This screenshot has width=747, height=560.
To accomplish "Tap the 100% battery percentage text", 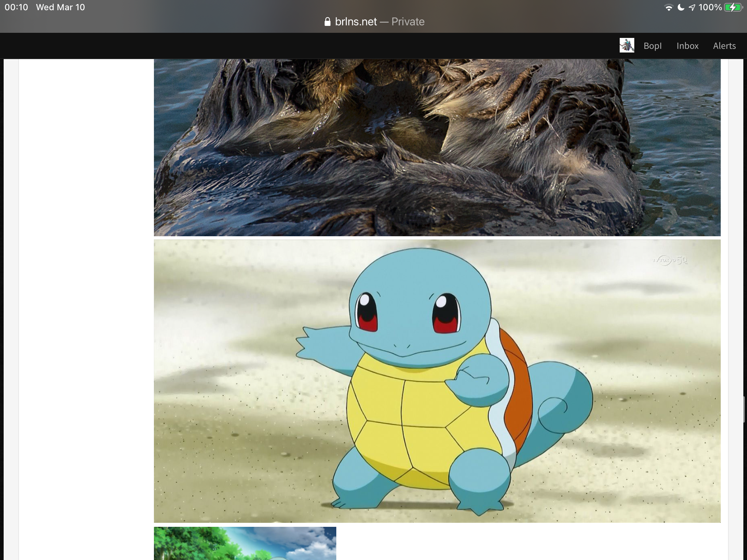I will 710,8.
